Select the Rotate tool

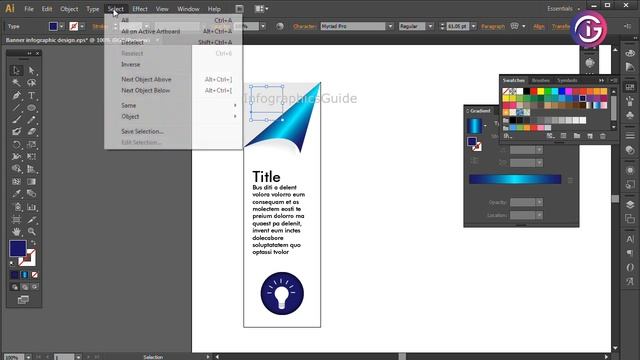[x=16, y=144]
